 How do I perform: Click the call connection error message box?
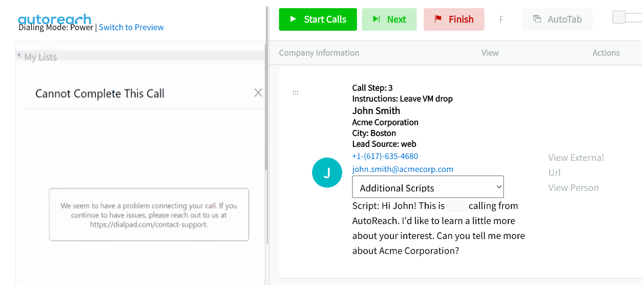pos(149,214)
